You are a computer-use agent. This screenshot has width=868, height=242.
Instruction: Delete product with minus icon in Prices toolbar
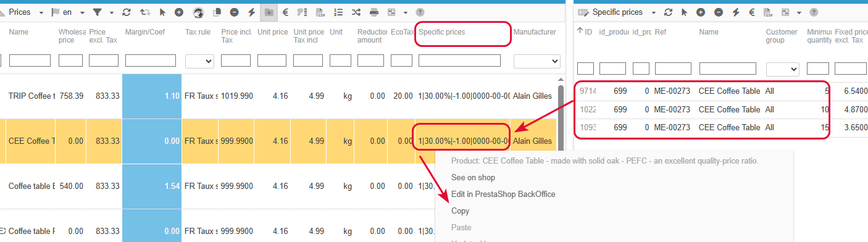click(x=235, y=12)
